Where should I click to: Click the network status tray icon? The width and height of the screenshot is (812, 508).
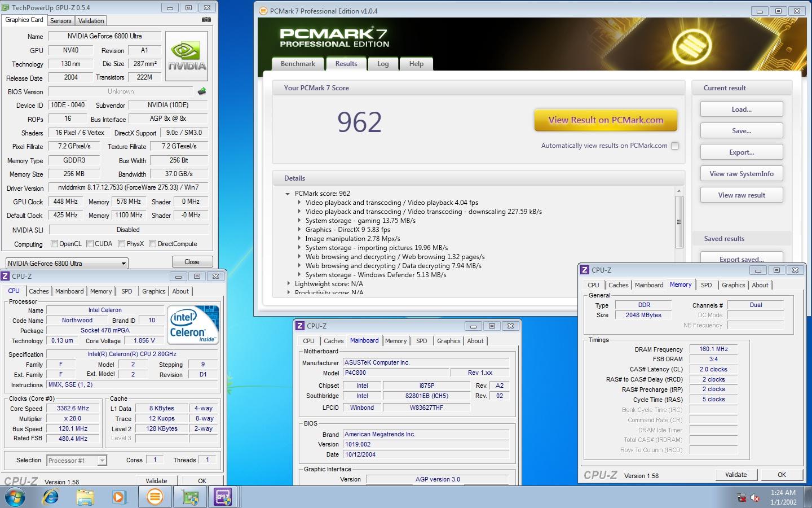[x=742, y=497]
